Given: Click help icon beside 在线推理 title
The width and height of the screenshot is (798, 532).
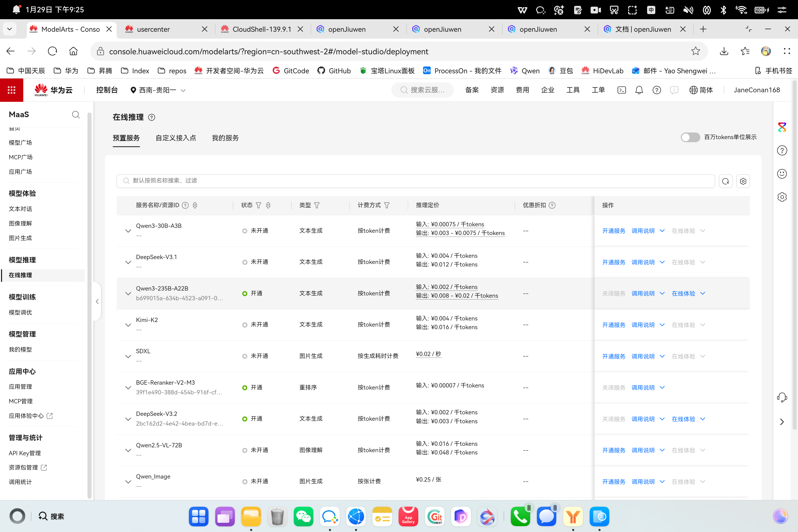Looking at the screenshot, I should (152, 117).
